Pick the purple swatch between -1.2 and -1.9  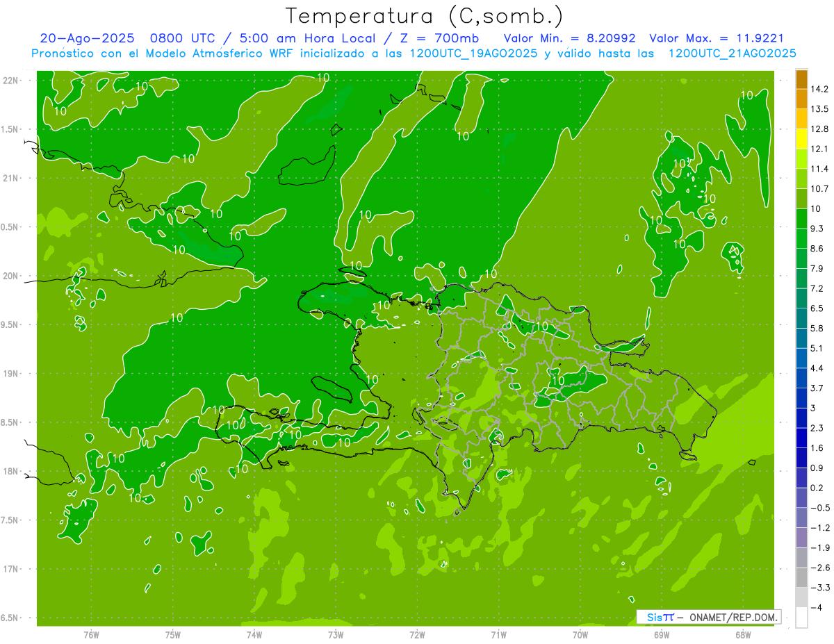click(801, 538)
